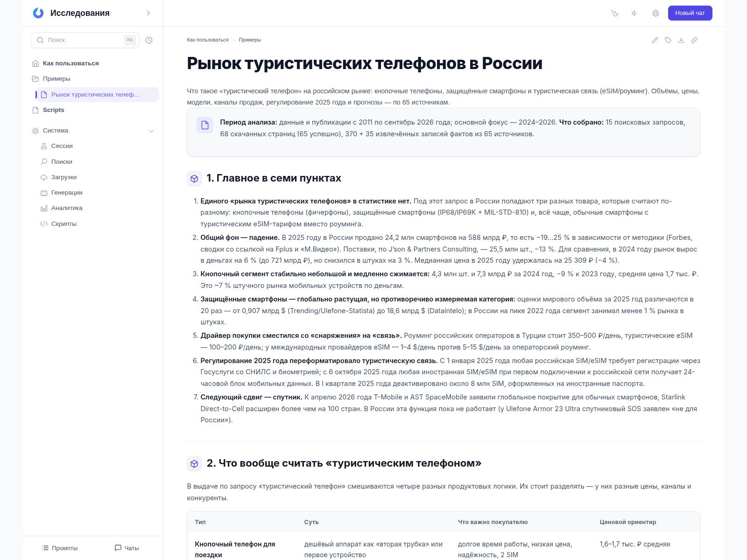This screenshot has width=747, height=560.
Task: Select «Рынок туристических телеф…» sidebar page
Action: pos(97,95)
